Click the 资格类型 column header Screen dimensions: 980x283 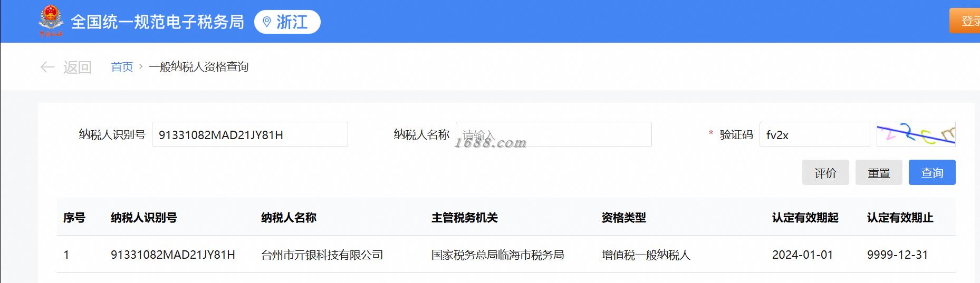[624, 218]
